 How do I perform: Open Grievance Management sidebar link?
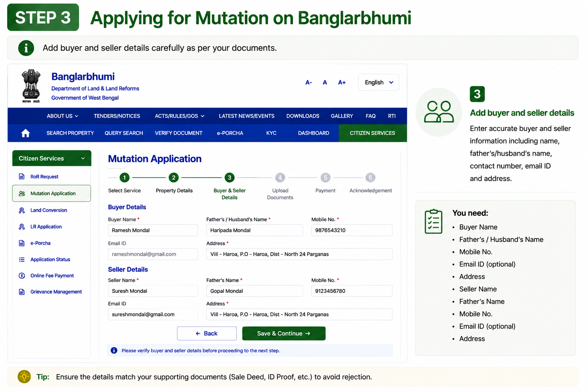point(56,292)
